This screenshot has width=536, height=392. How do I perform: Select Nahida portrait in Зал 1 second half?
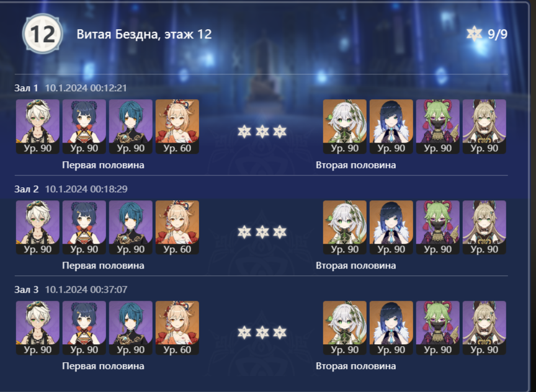pyautogui.click(x=344, y=127)
